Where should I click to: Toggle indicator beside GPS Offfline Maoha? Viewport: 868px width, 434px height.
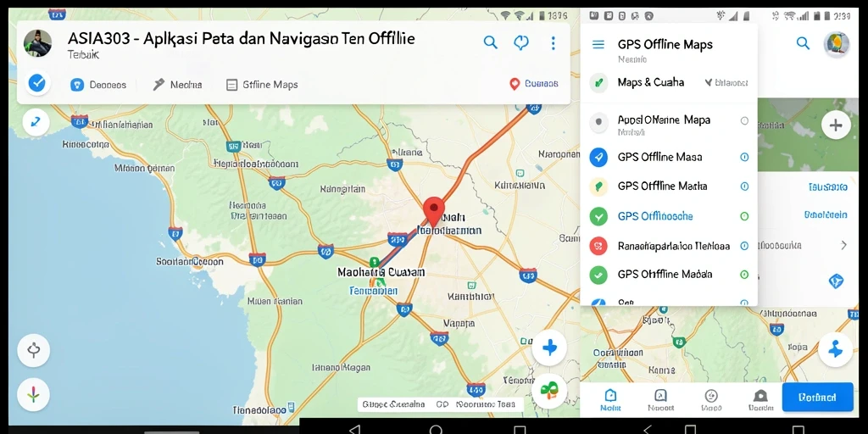pos(744,186)
